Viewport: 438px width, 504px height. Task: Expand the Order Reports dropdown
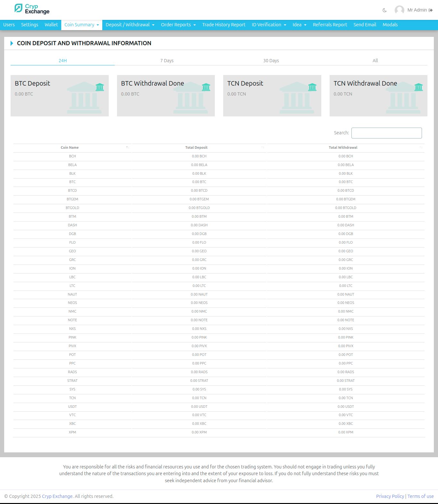coord(178,25)
